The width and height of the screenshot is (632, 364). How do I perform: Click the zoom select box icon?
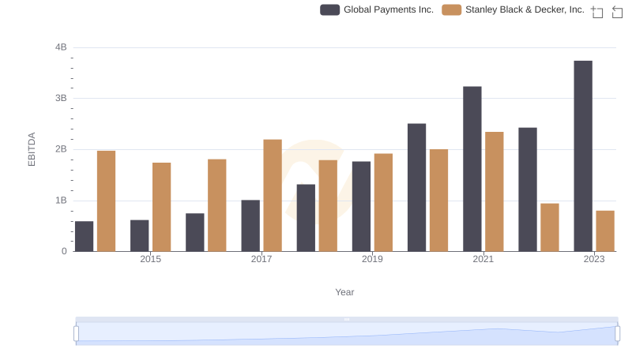[x=597, y=12]
